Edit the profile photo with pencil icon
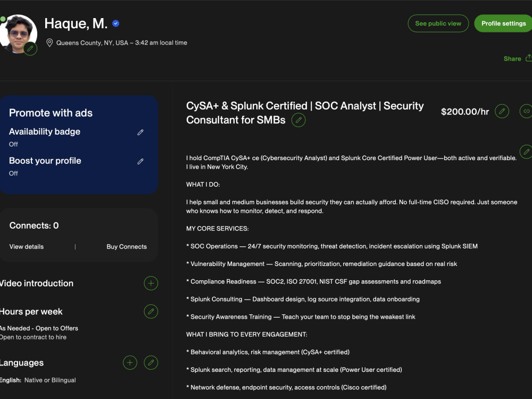Screen dimensions: 532x399 point(30,48)
